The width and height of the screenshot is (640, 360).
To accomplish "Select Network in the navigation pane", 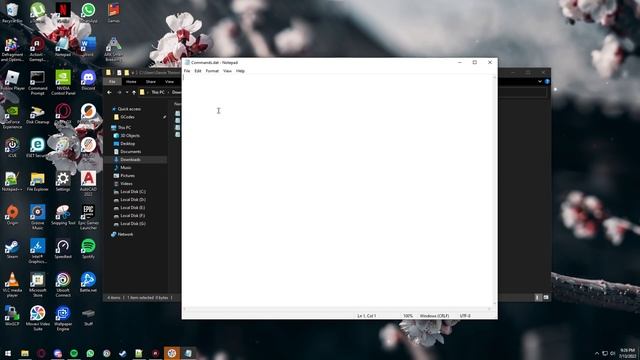I will click(x=125, y=234).
